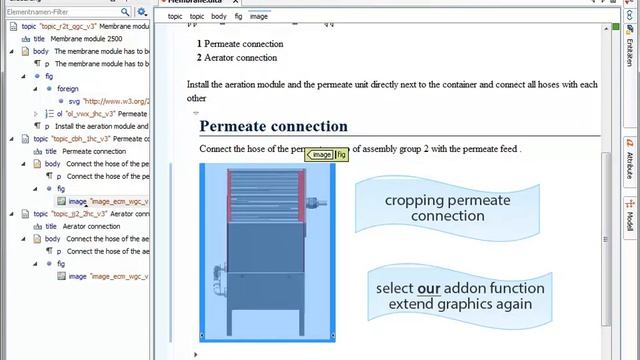Click the document icon of topic_cbh_1hc_v3
The image size is (640, 360).
coord(25,139)
